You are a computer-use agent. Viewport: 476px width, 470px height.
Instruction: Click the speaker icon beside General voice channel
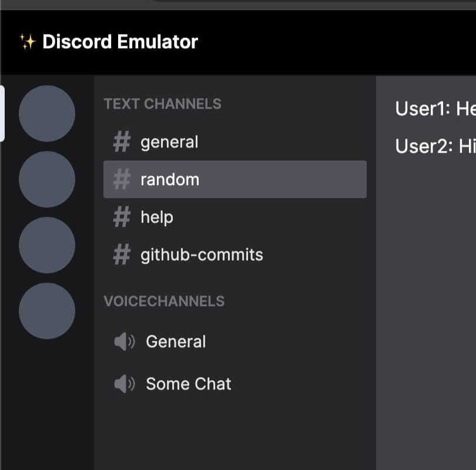pos(125,342)
